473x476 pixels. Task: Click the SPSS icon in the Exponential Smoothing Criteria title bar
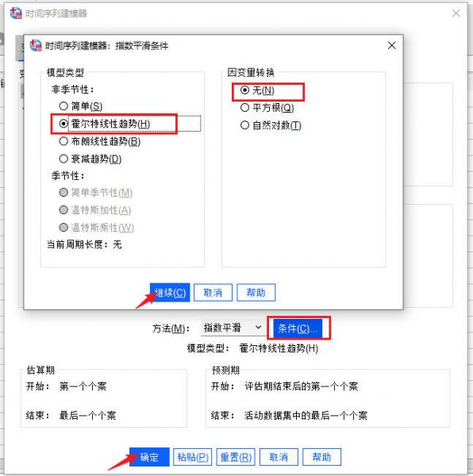click(36, 45)
